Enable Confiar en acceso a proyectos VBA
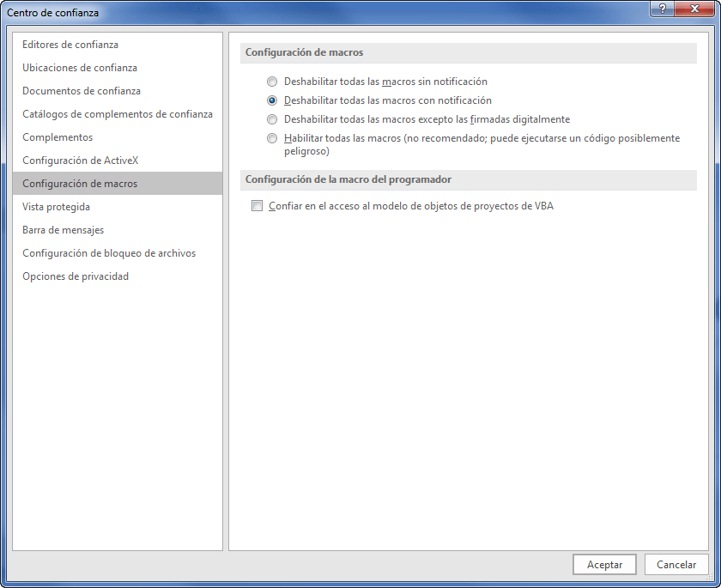This screenshot has width=721, height=588. 257,206
